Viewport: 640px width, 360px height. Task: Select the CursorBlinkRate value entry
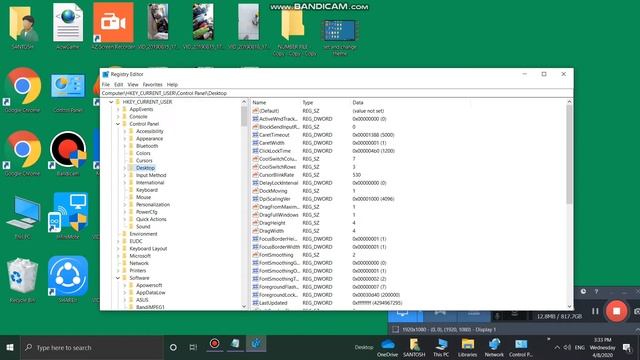276,175
